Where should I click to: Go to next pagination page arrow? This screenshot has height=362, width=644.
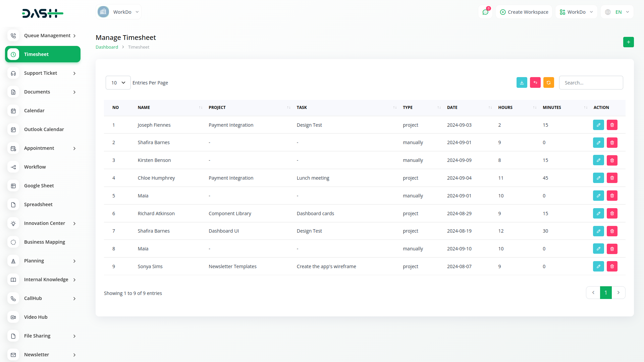(618, 293)
